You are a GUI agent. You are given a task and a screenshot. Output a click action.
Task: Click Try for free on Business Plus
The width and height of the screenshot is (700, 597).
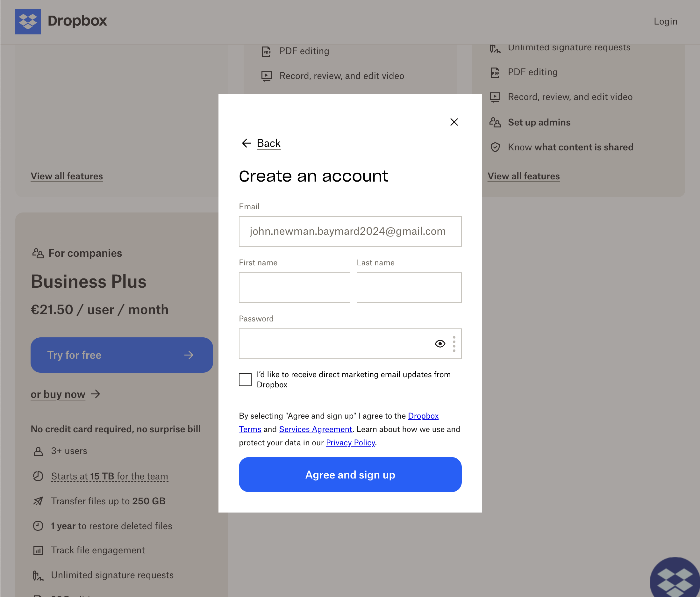(122, 355)
